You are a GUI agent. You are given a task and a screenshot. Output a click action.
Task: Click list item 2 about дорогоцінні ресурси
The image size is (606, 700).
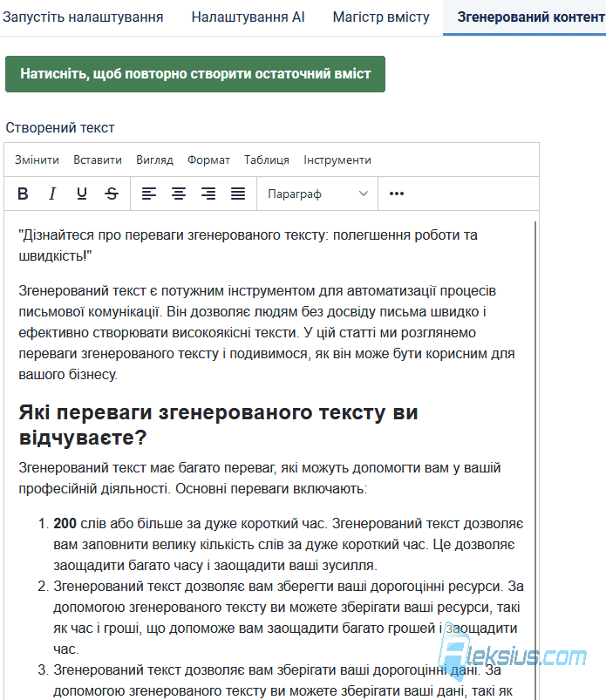pyautogui.click(x=288, y=617)
